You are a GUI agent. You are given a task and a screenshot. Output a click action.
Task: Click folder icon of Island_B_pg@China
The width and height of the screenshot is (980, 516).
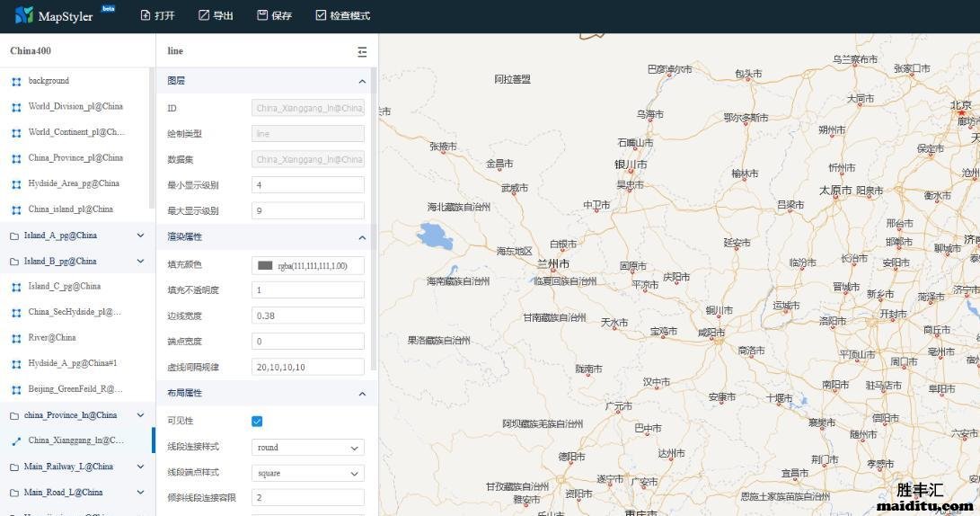[x=14, y=262]
